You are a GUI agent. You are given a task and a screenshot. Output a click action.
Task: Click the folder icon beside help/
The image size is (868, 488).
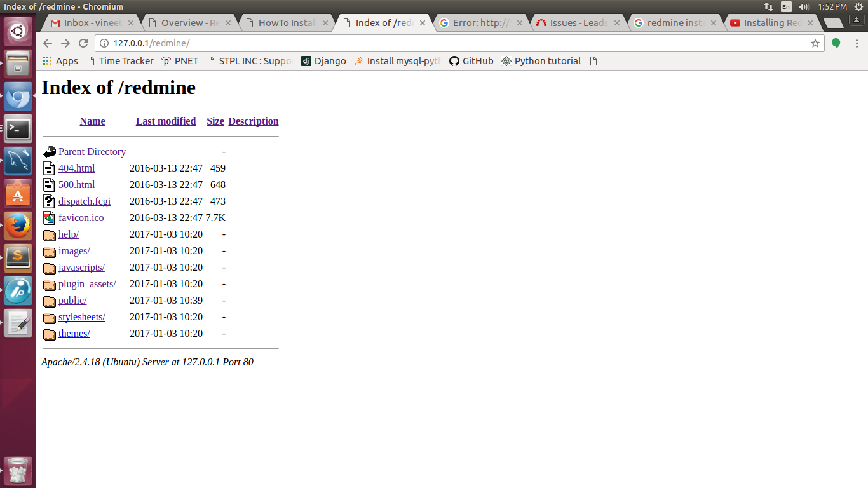[50, 235]
